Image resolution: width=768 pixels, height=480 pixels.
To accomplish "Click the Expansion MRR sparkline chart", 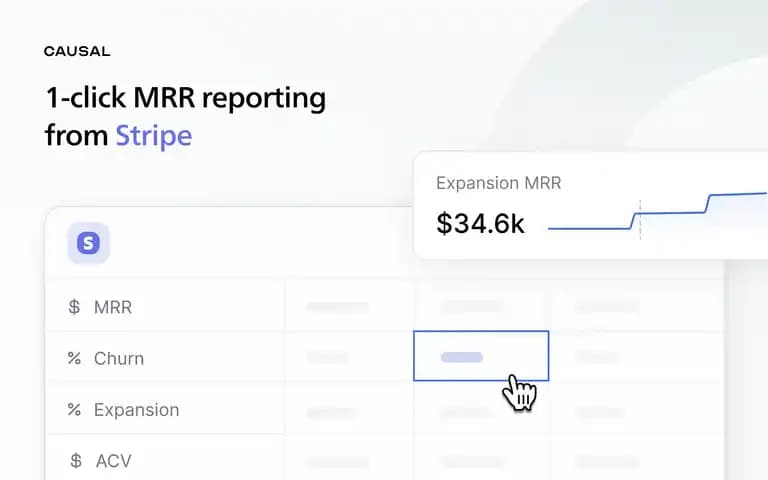I will click(657, 215).
